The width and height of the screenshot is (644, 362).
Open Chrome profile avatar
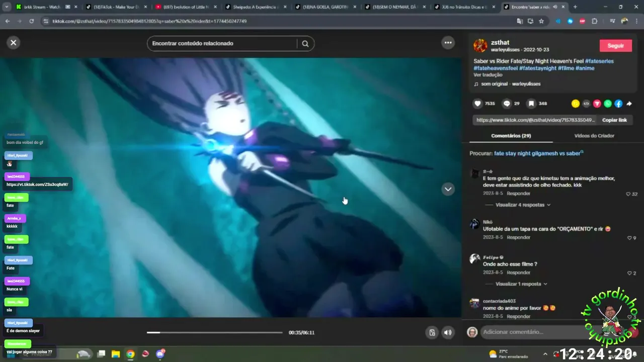coord(624,21)
